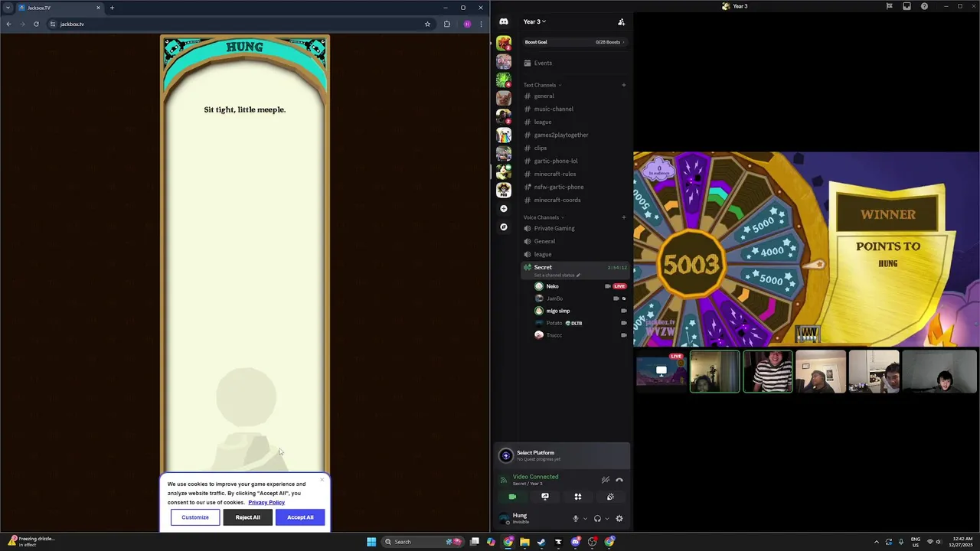Mute the Discord microphone
980x551 pixels.
point(576,518)
